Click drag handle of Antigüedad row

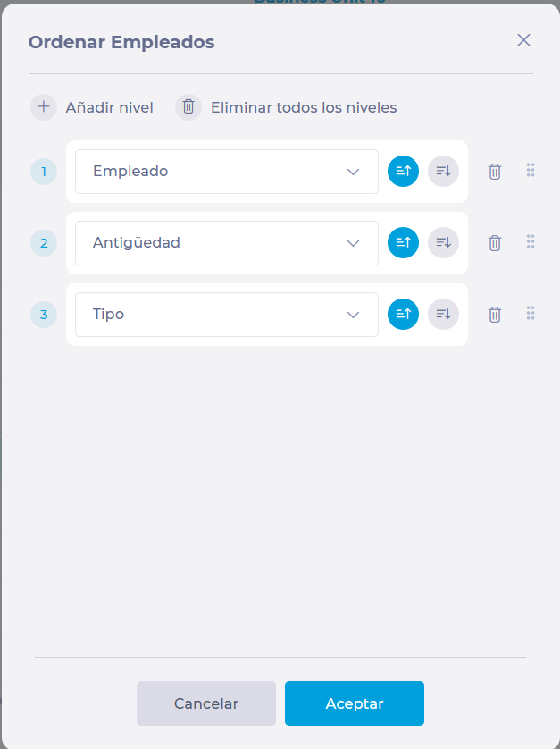(531, 241)
